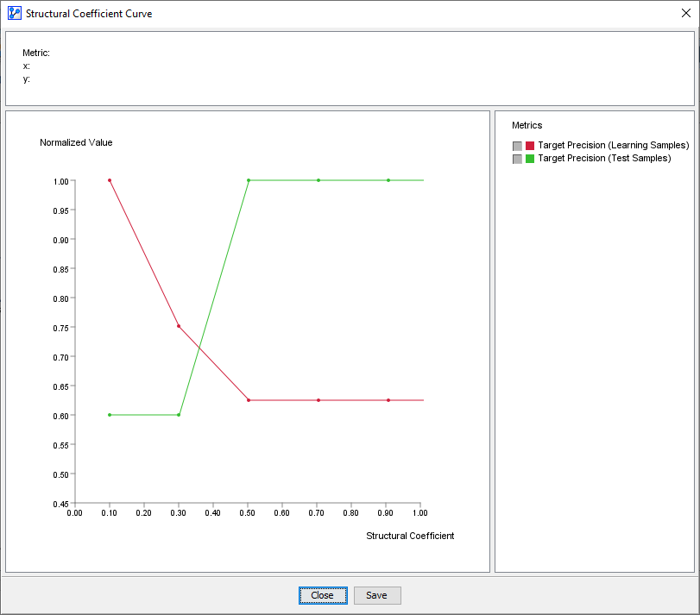The width and height of the screenshot is (700, 615).
Task: Toggle gray checkbox for Target Precision (Test Samples)
Action: point(517,159)
